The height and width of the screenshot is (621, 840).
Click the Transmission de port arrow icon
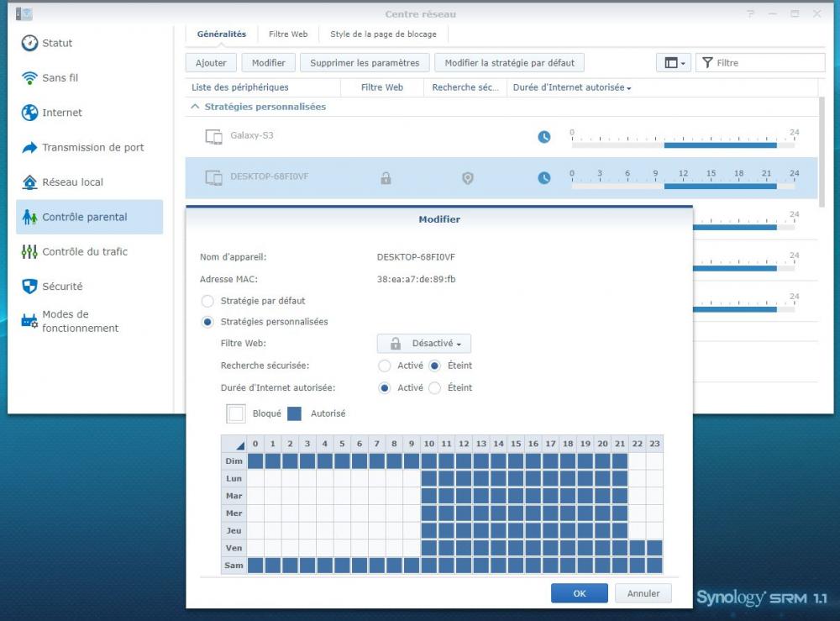pos(29,147)
